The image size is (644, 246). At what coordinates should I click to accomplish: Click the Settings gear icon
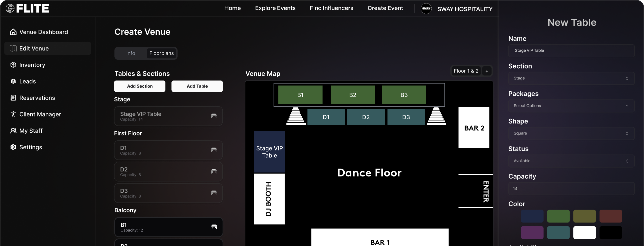[x=13, y=147]
